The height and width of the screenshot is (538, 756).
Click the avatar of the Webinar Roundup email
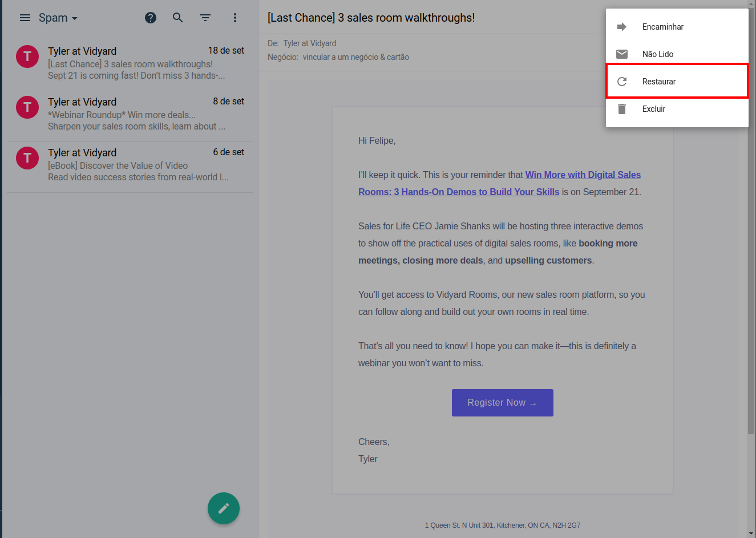[27, 107]
